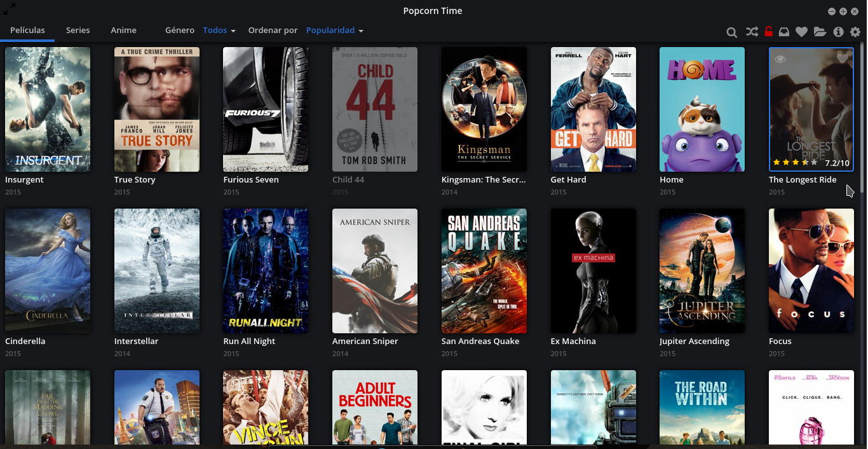Viewport: 868px width, 449px height.
Task: Click the red unlocked padlock VPN icon
Action: tap(768, 31)
